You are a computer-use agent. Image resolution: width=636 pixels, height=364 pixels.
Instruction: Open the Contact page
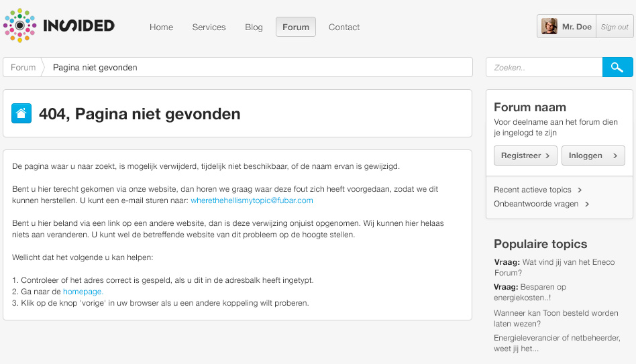[344, 27]
